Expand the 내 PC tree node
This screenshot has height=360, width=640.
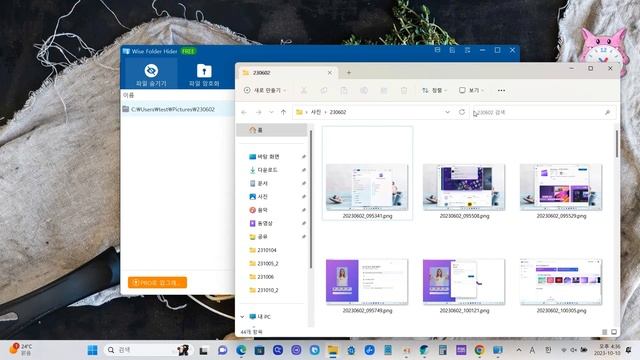coord(242,317)
